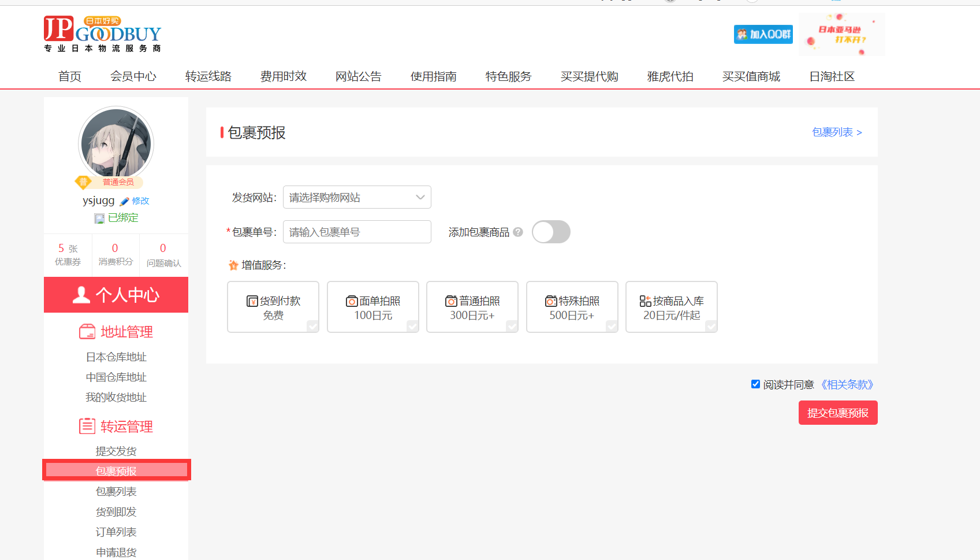
Task: Open the Japan warehouse address sidebar link
Action: click(x=116, y=357)
